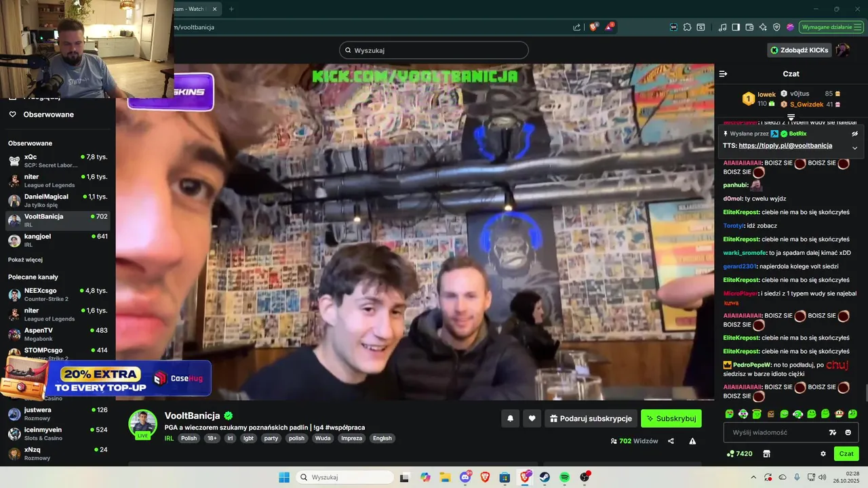Report stream via warning triangle icon
The width and height of the screenshot is (868, 488).
pyautogui.click(x=692, y=441)
